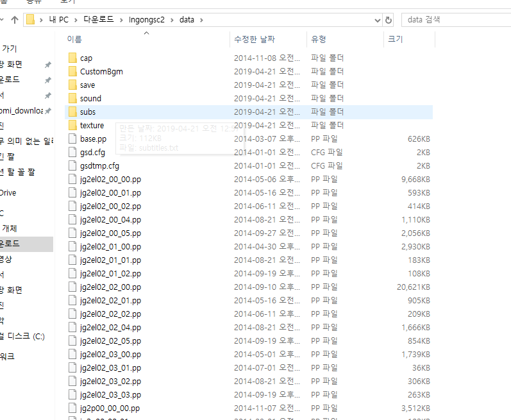Viewport: 511px width, 420px height.
Task: Expand the chevron after data
Action: (x=201, y=21)
